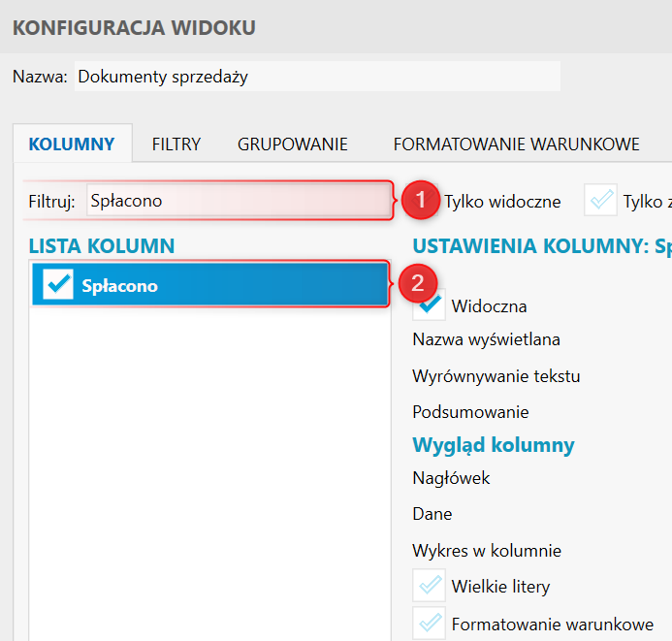
Task: Click the red step marker number 2
Action: 418,284
